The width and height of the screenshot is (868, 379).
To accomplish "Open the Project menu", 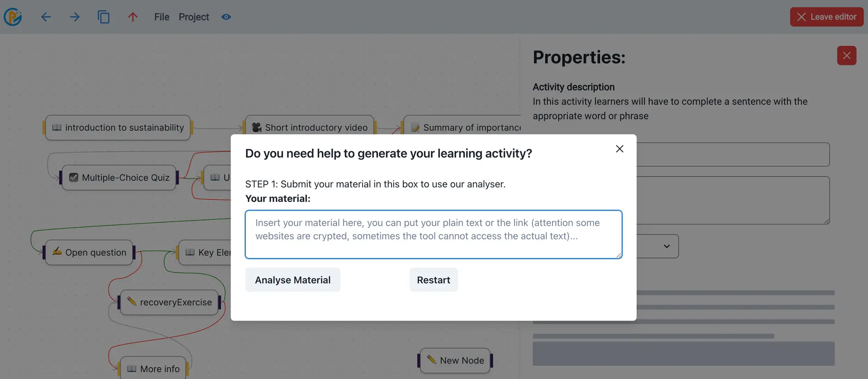I will click(x=194, y=17).
